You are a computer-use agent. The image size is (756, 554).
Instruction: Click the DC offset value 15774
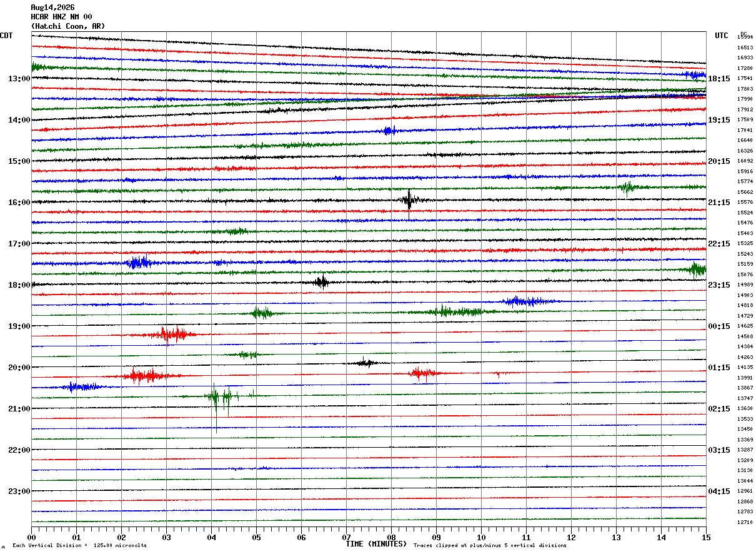coord(745,181)
